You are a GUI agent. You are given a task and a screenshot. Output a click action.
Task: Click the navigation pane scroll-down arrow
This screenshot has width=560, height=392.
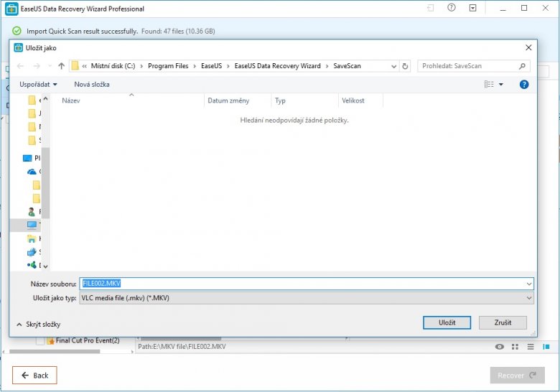tap(45, 266)
